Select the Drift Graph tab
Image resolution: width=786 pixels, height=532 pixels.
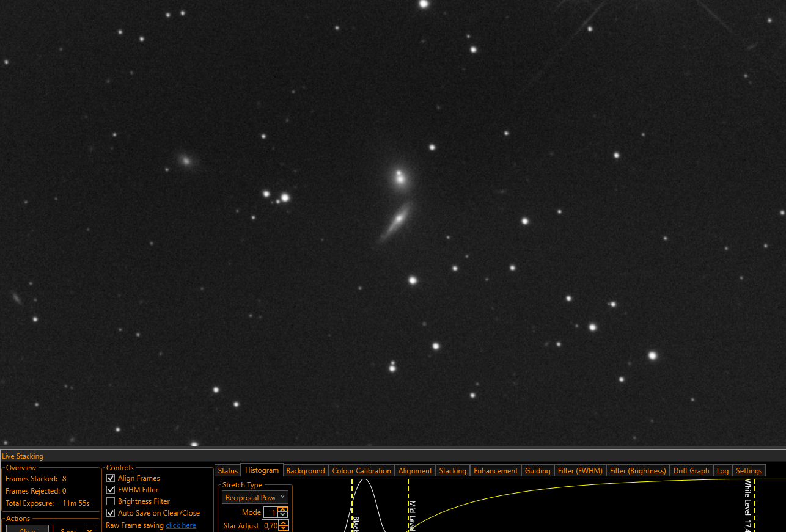coord(691,471)
